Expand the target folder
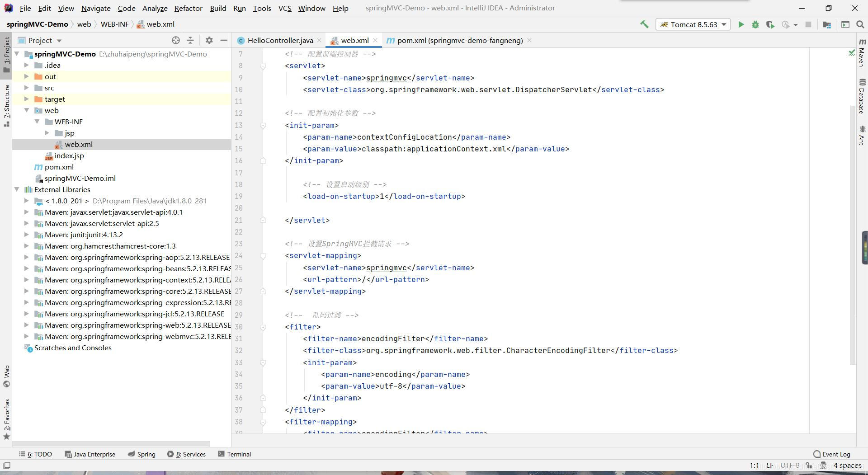Viewport: 868px width, 475px height. tap(27, 99)
